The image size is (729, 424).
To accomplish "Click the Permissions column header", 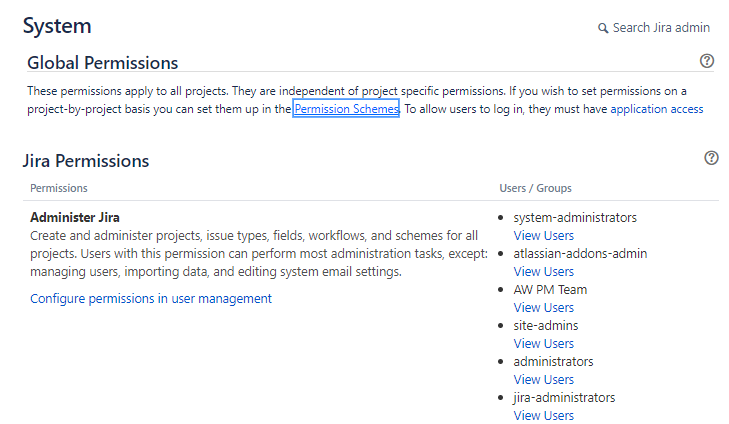I will [x=59, y=188].
